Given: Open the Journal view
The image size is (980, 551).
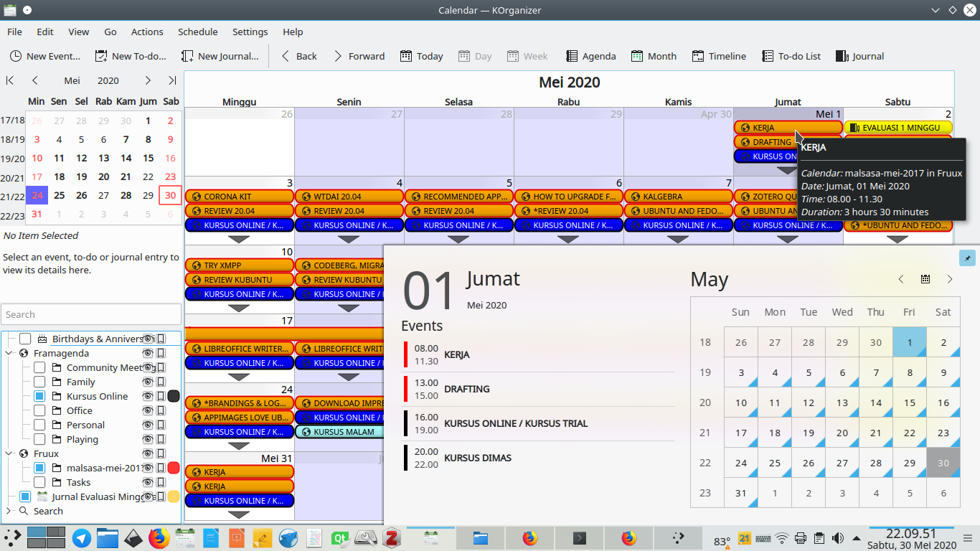Looking at the screenshot, I should (x=859, y=56).
